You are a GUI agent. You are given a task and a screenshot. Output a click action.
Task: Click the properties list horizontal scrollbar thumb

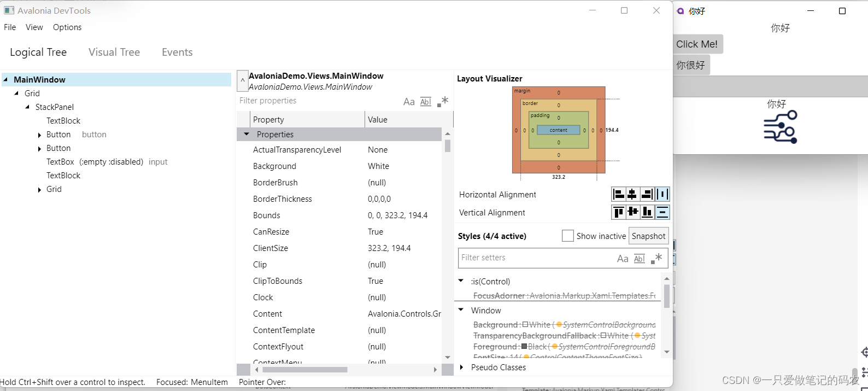[x=304, y=370]
